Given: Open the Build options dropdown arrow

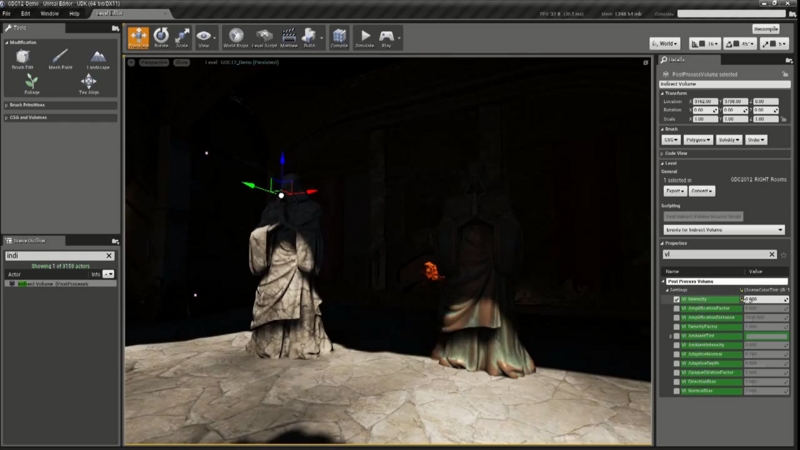Looking at the screenshot, I should point(321,38).
